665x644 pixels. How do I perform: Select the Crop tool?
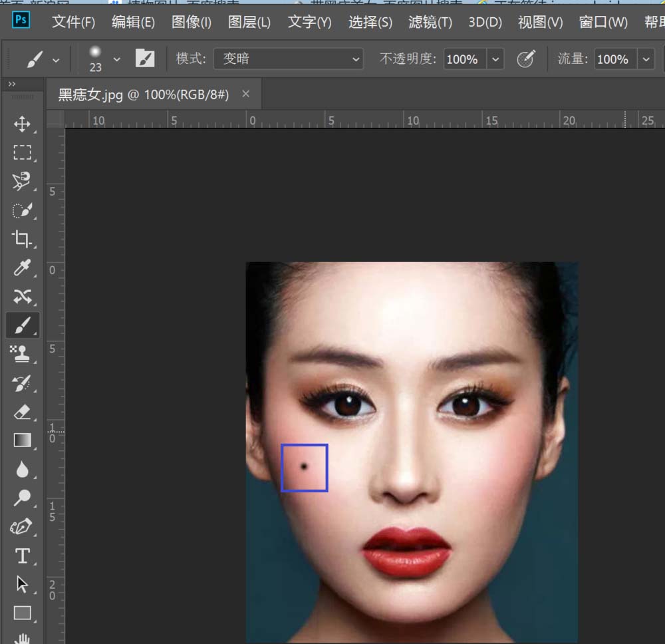pos(23,238)
